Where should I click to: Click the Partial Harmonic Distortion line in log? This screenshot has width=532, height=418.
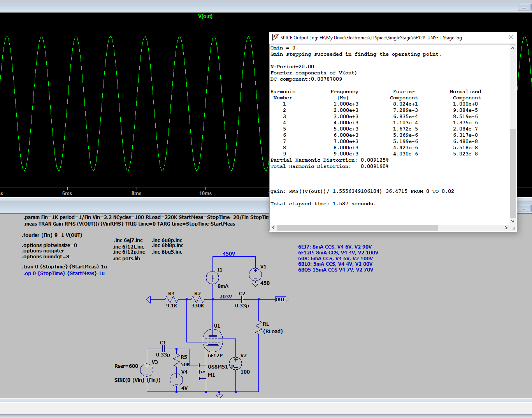[x=330, y=160]
